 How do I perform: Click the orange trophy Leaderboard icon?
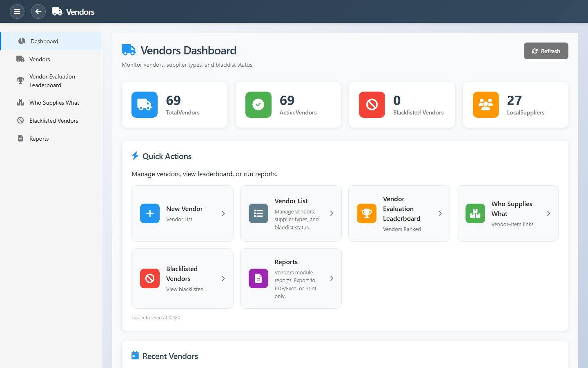(x=366, y=213)
